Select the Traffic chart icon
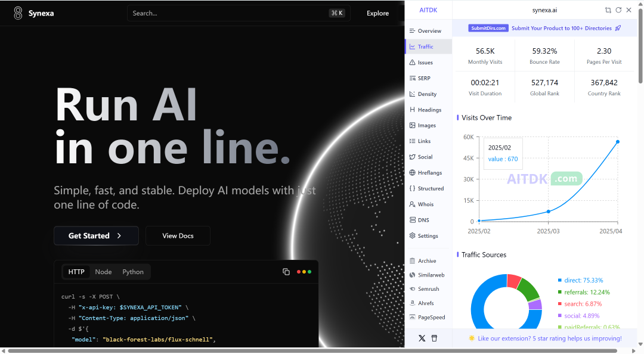644x354 pixels. point(413,47)
